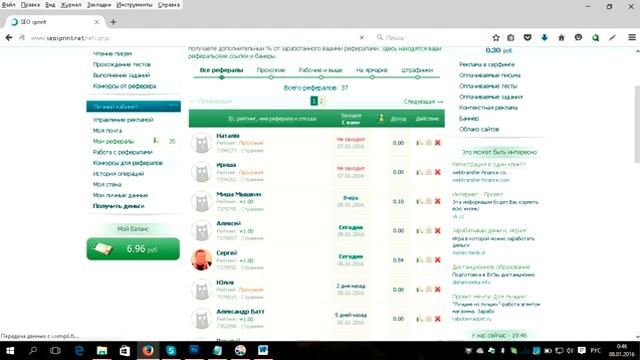Open the Файл menu
Screen dimensions: 640x360
[9, 4]
